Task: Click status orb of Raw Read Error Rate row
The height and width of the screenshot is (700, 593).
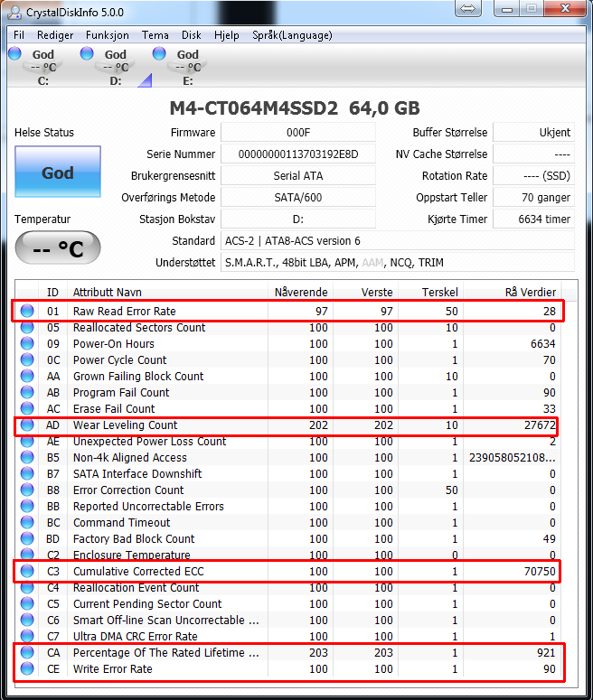Action: point(27,311)
